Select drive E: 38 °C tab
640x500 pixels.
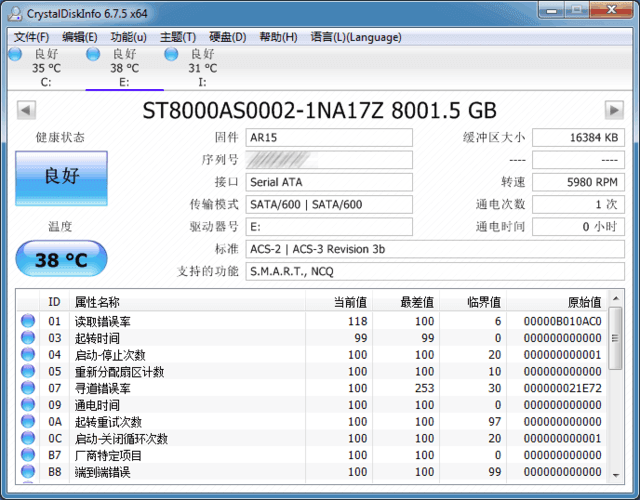[x=124, y=68]
